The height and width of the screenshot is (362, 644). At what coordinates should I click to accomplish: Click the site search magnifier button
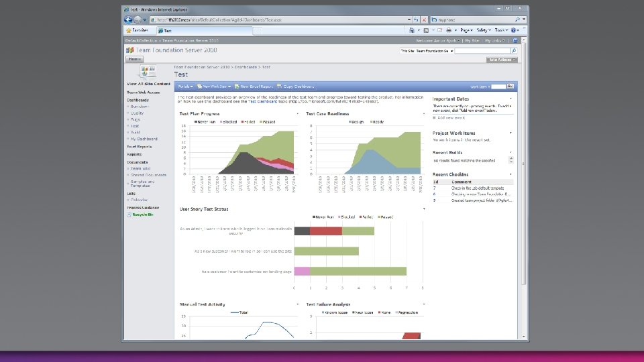pyautogui.click(x=514, y=51)
